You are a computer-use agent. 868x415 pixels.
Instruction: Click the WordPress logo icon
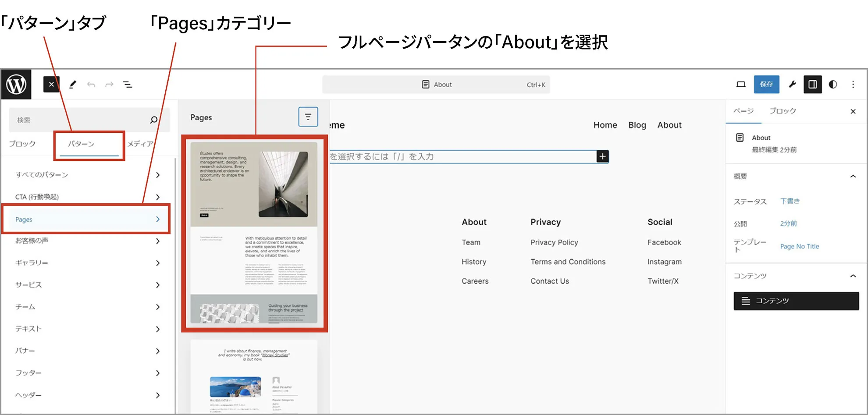(x=16, y=84)
